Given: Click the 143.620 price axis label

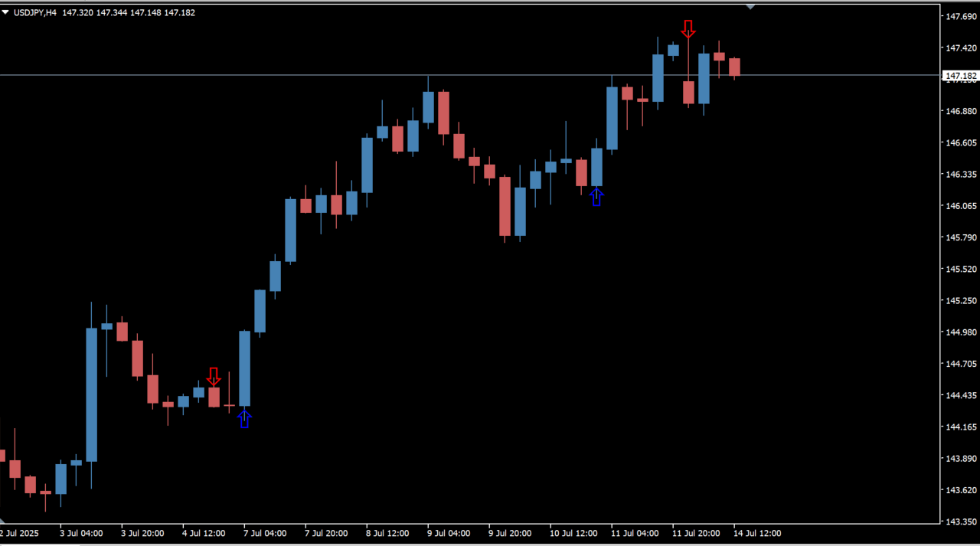Looking at the screenshot, I should 962,490.
